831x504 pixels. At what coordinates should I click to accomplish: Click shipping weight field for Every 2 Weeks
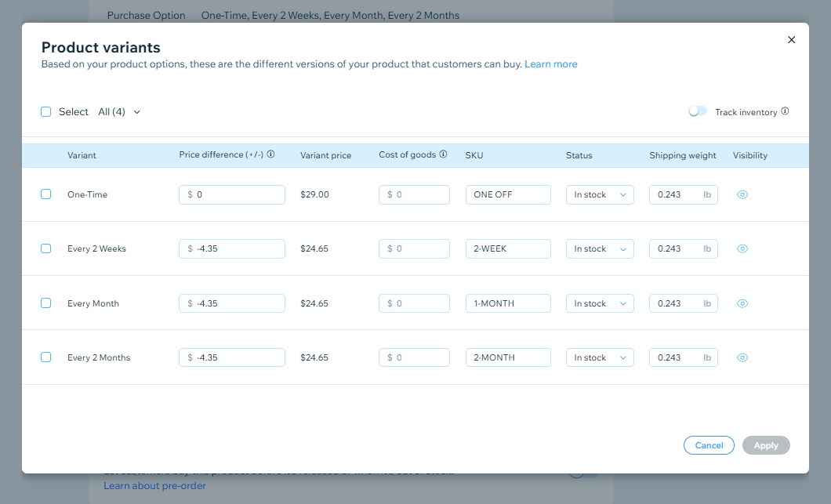coord(684,248)
